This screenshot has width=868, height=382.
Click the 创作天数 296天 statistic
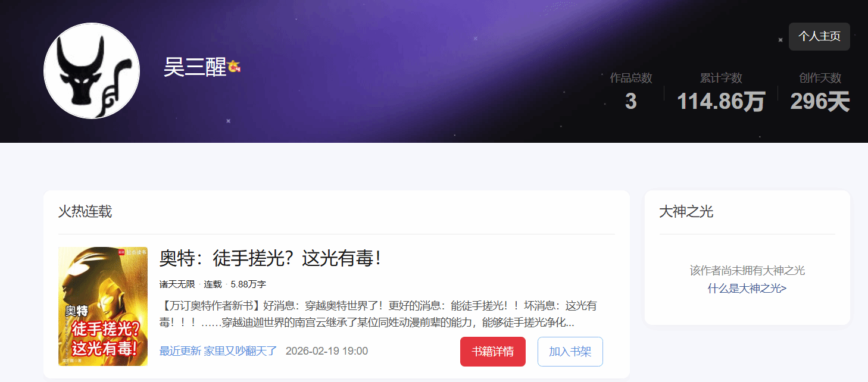[820, 93]
